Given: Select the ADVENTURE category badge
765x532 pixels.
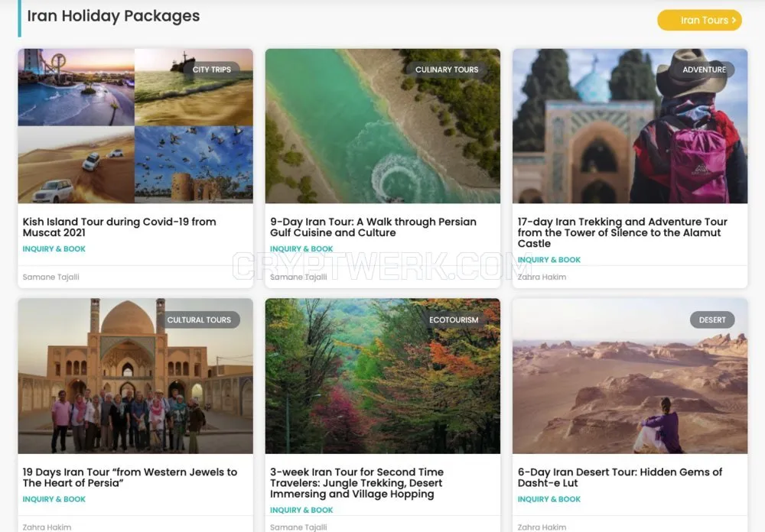Looking at the screenshot, I should pos(704,70).
